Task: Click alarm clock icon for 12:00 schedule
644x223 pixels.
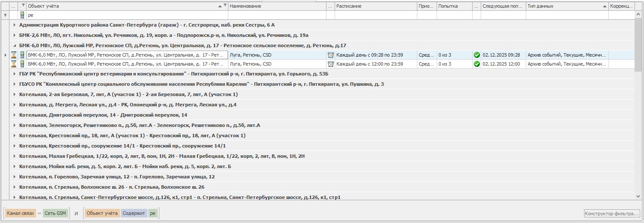Action: pyautogui.click(x=330, y=64)
